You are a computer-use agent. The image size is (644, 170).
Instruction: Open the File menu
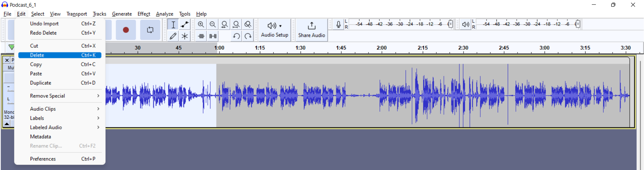click(x=7, y=14)
